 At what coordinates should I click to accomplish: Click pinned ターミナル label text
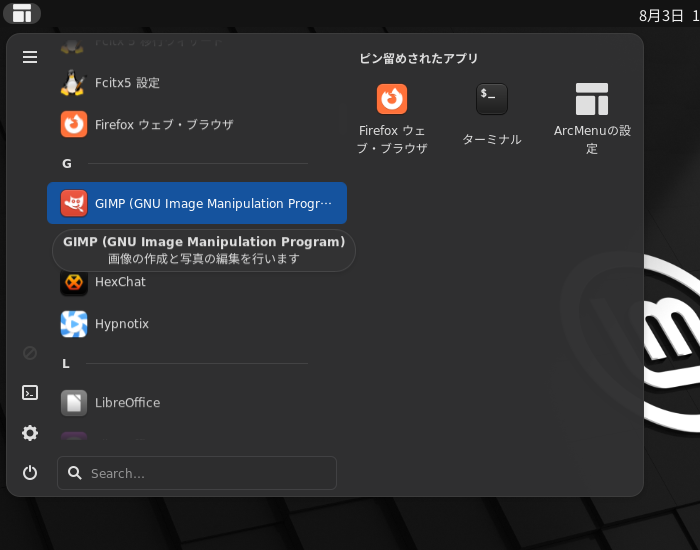492,139
